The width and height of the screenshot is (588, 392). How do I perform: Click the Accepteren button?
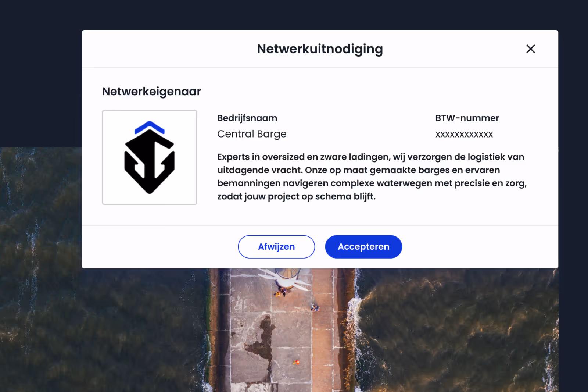363,247
